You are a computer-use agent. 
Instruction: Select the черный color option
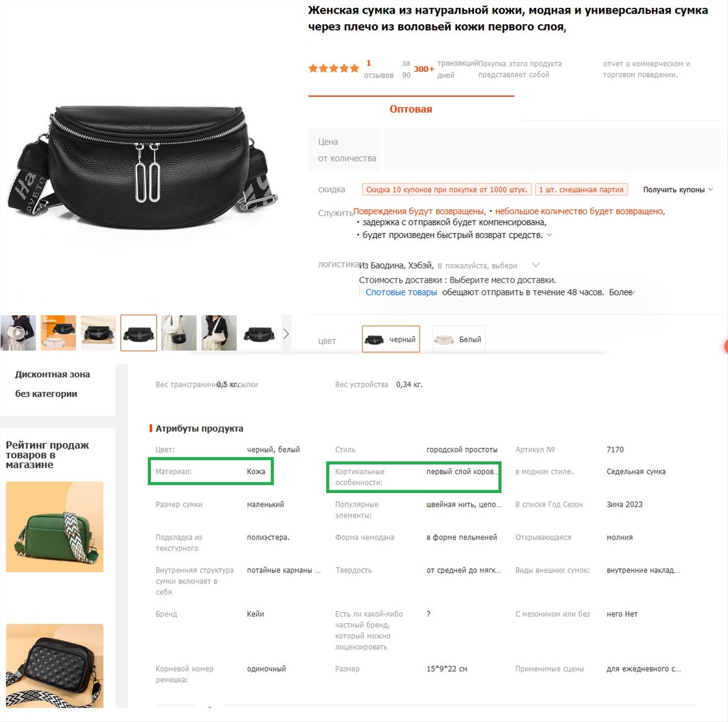pos(391,339)
